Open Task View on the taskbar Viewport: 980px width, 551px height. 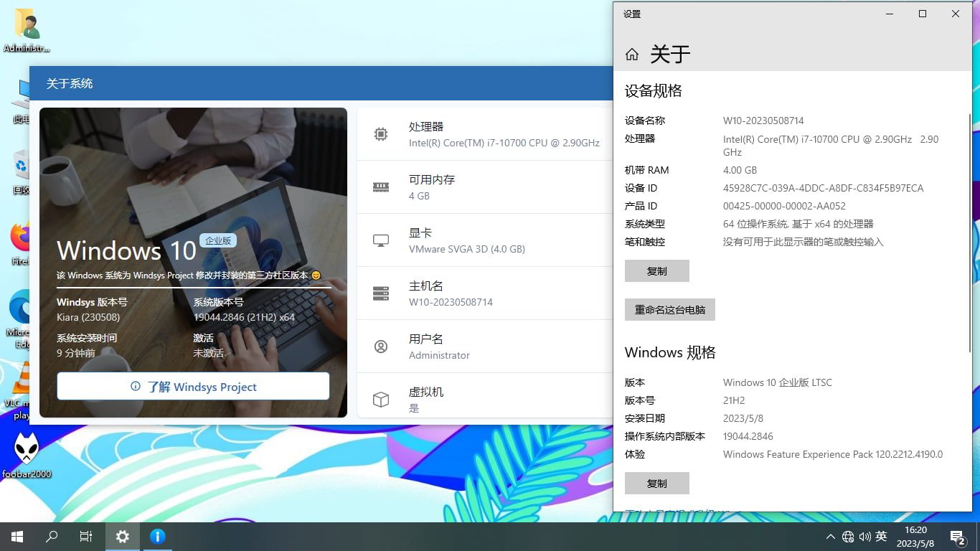click(x=86, y=536)
